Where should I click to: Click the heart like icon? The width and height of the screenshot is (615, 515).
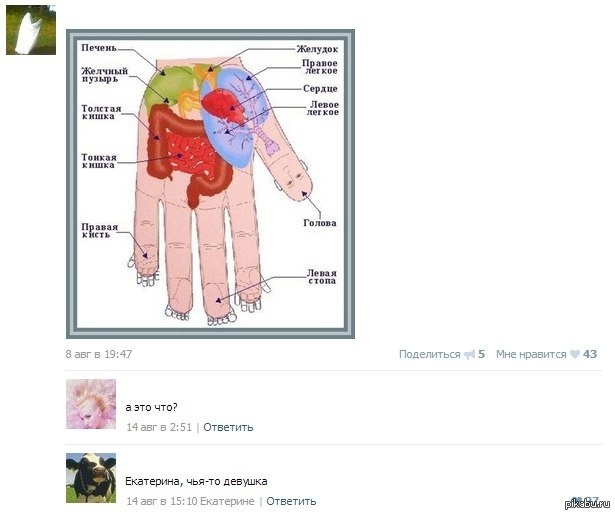tap(575, 354)
